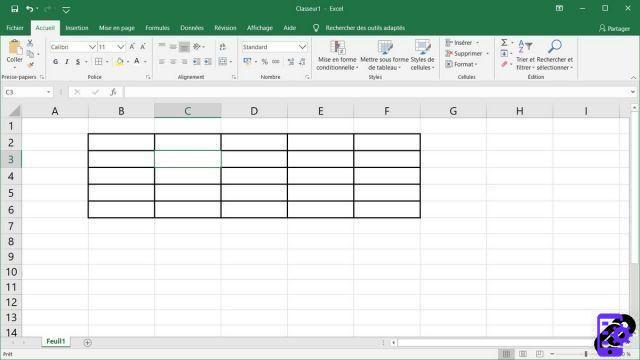640x360 pixels.
Task: Align text to the left
Action: (162, 62)
